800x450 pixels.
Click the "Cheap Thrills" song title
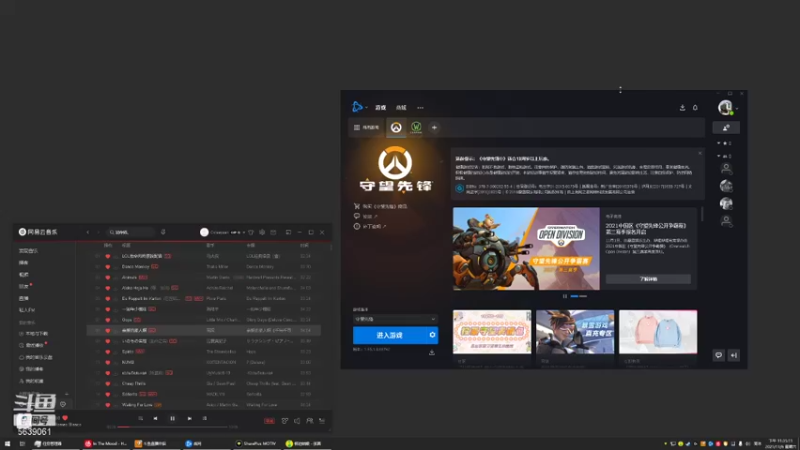coord(134,384)
